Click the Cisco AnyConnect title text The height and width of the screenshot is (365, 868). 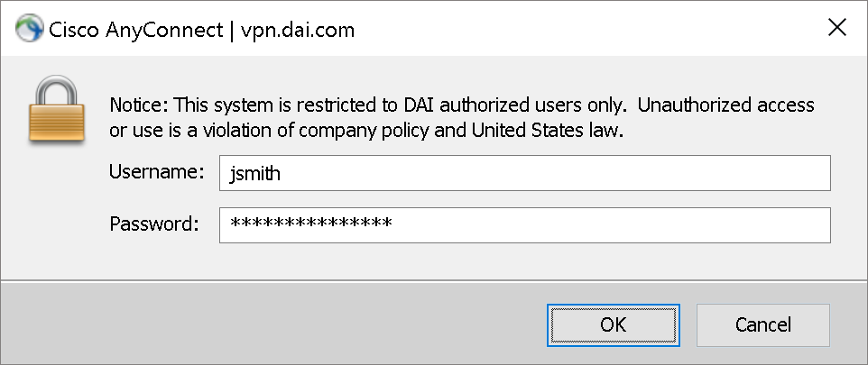pos(135,30)
